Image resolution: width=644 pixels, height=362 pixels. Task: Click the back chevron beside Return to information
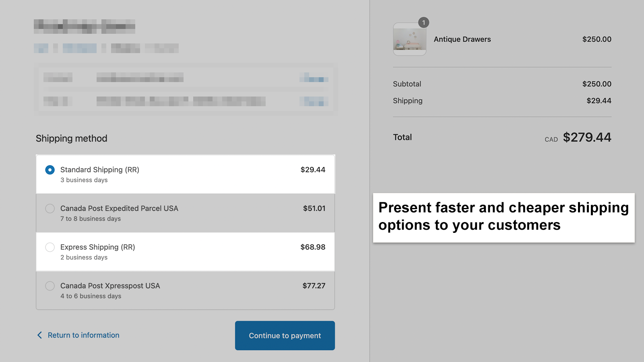coord(39,335)
